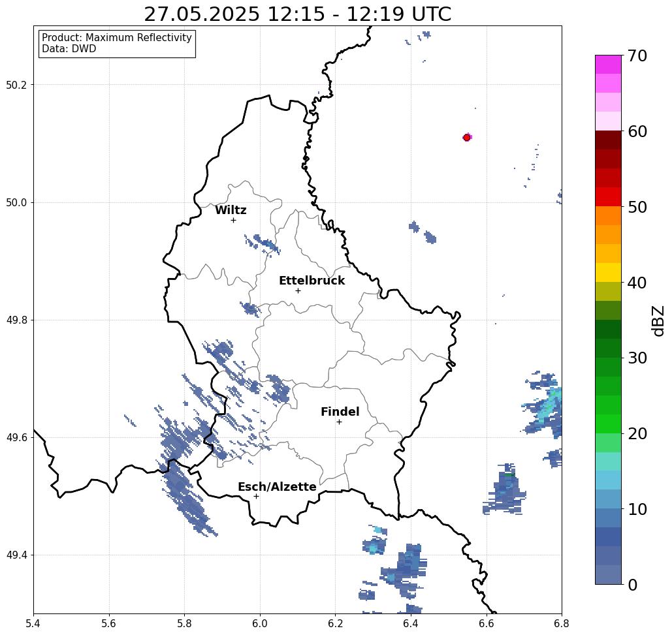This screenshot has width=672, height=635.
Task: Click the bright green colorbar segment near 20
Action: (x=608, y=424)
